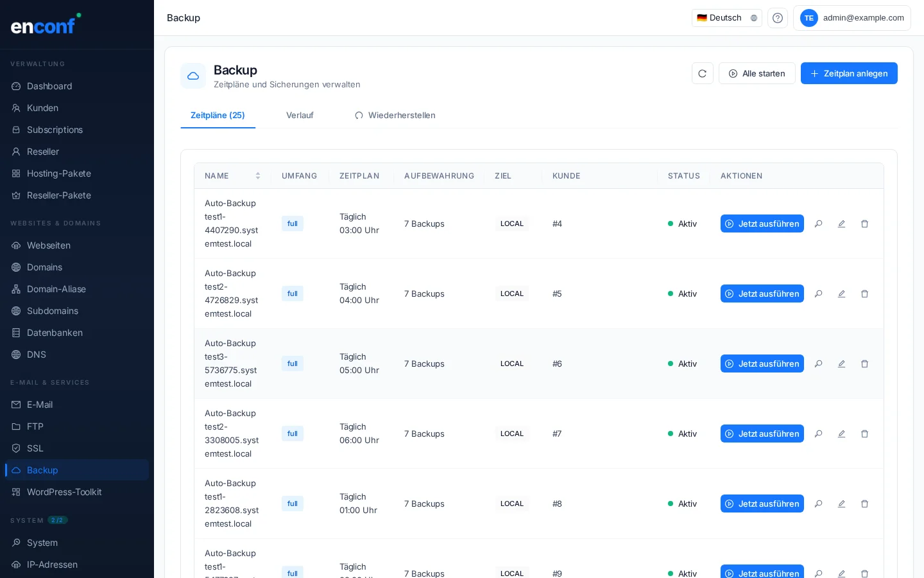Screen dimensions: 924x578
Task: Open the Wiederherstellen tab
Action: coord(395,116)
